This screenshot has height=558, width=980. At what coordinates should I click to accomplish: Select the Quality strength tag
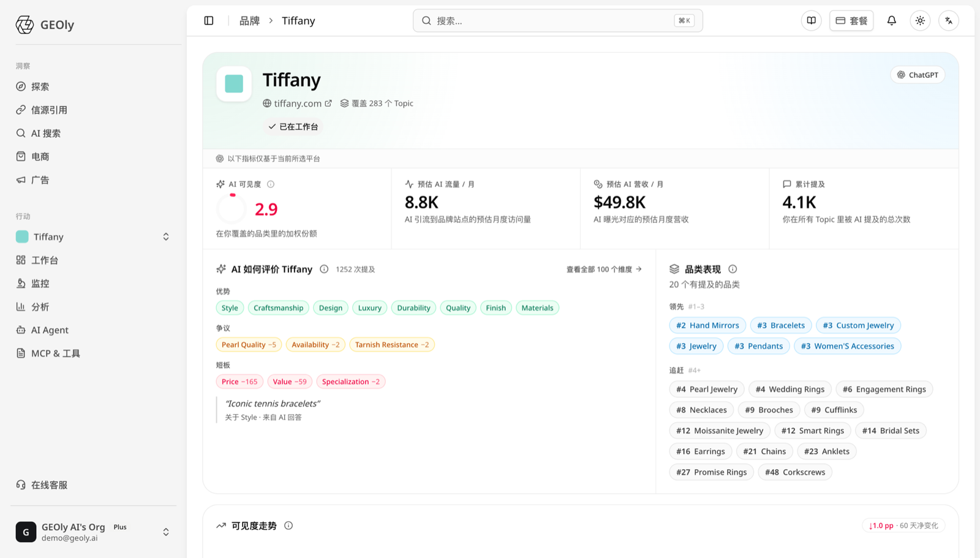458,308
